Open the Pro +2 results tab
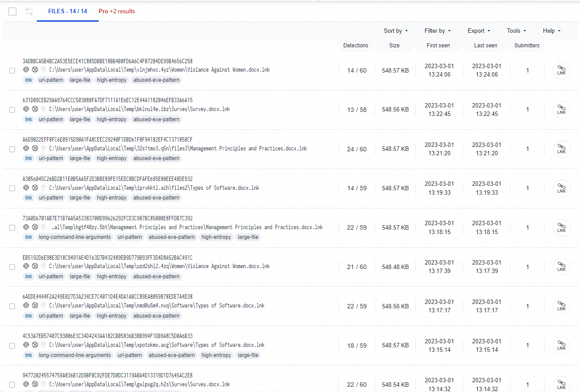 [117, 12]
